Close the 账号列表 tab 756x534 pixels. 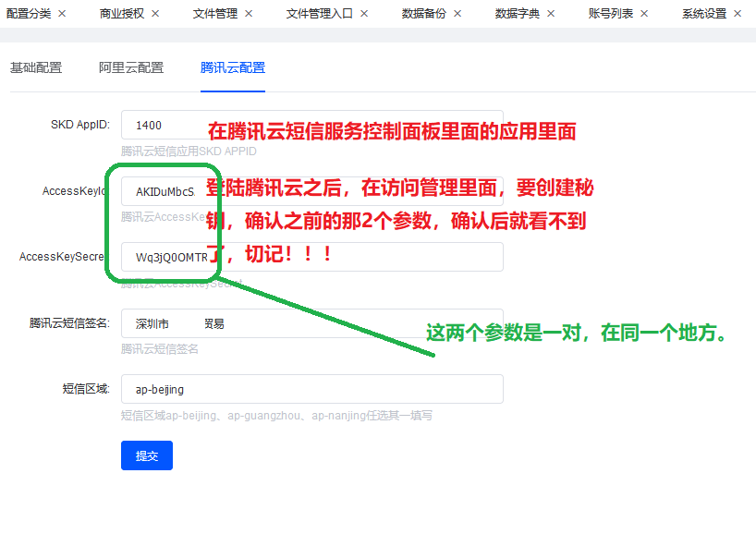tap(644, 14)
